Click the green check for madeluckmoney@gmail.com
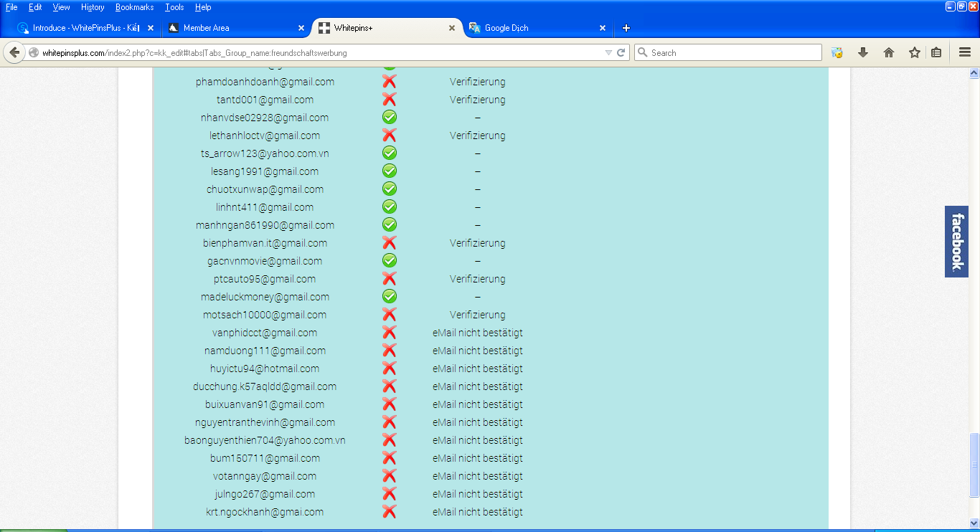Viewport: 980px width, 532px height. point(390,297)
